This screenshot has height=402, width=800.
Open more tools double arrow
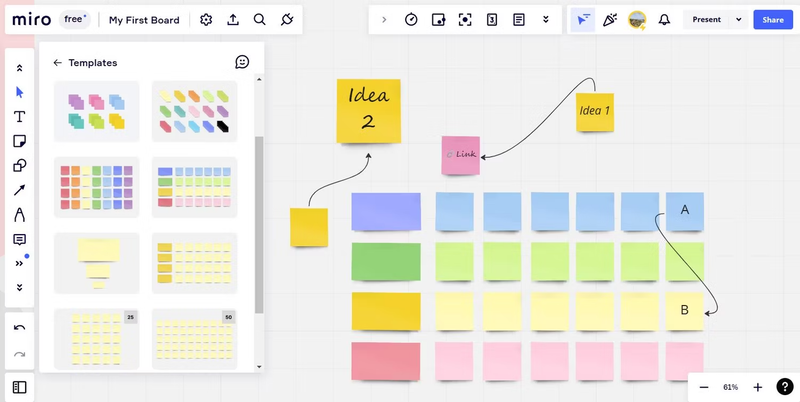tap(19, 264)
